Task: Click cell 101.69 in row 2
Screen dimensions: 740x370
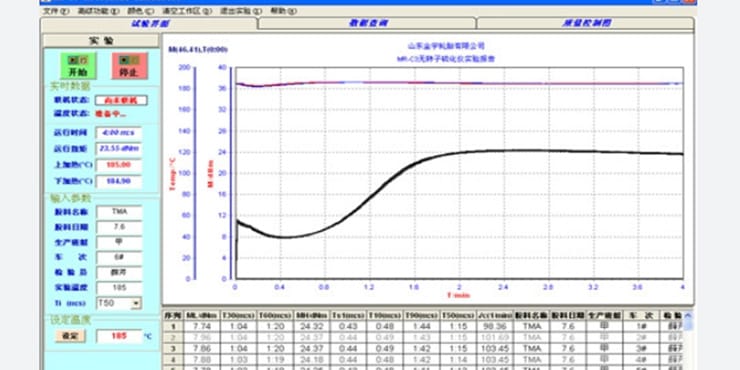Action: pos(495,337)
